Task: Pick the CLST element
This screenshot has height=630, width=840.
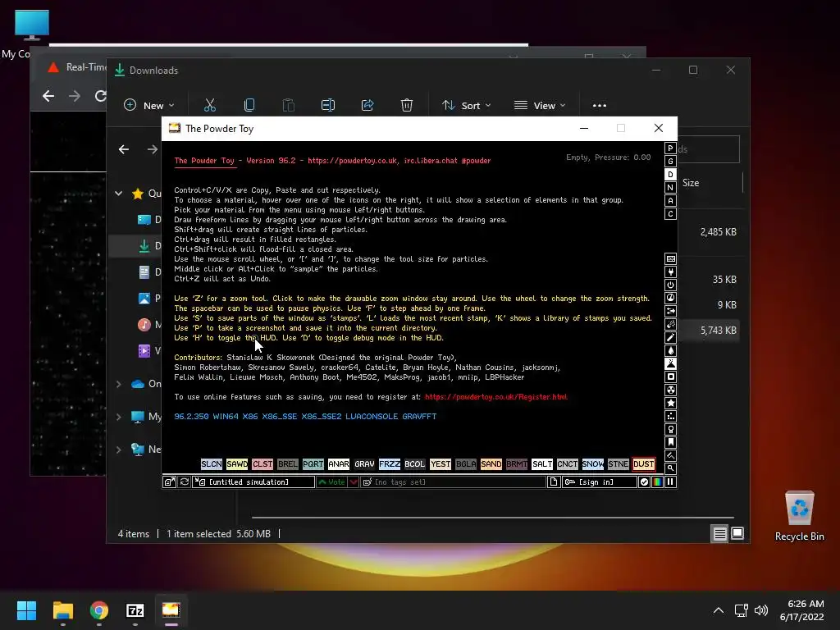Action: click(x=262, y=464)
